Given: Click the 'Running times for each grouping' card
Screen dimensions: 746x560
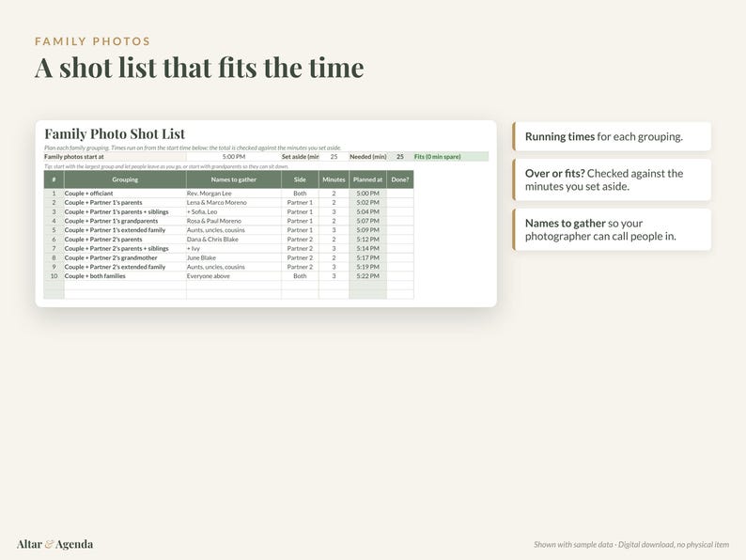Looking at the screenshot, I should click(612, 136).
